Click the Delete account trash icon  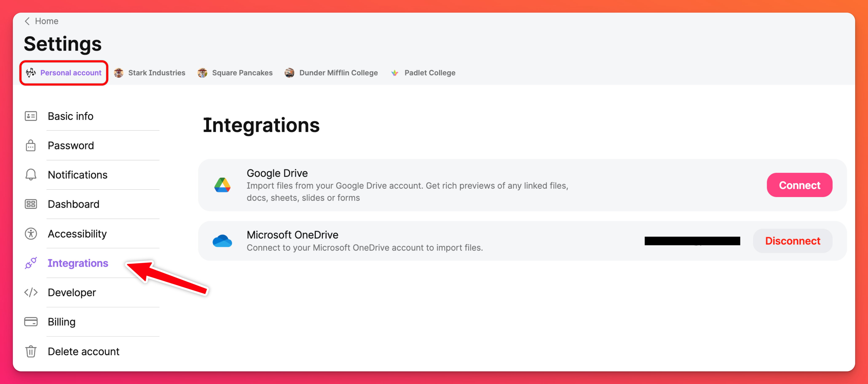[x=31, y=351]
